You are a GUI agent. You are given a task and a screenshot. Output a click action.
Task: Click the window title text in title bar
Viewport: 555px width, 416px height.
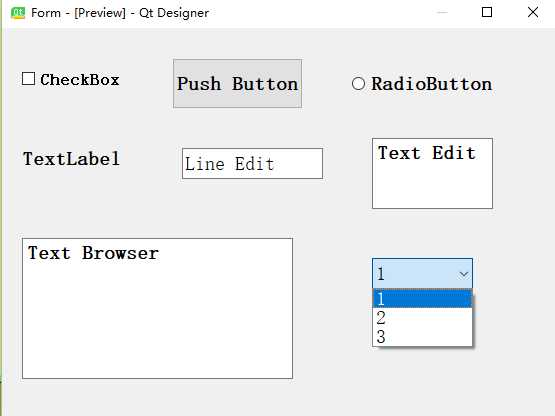[120, 13]
